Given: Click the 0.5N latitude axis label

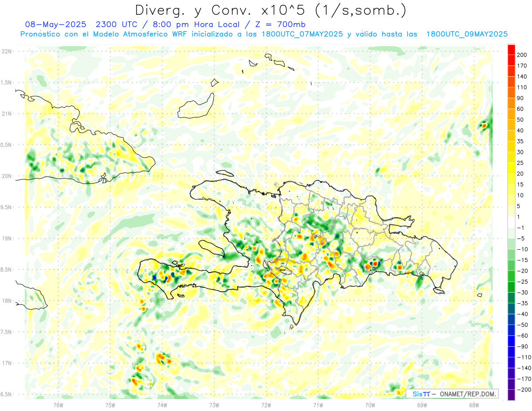Looking at the screenshot, I should 6,145.
